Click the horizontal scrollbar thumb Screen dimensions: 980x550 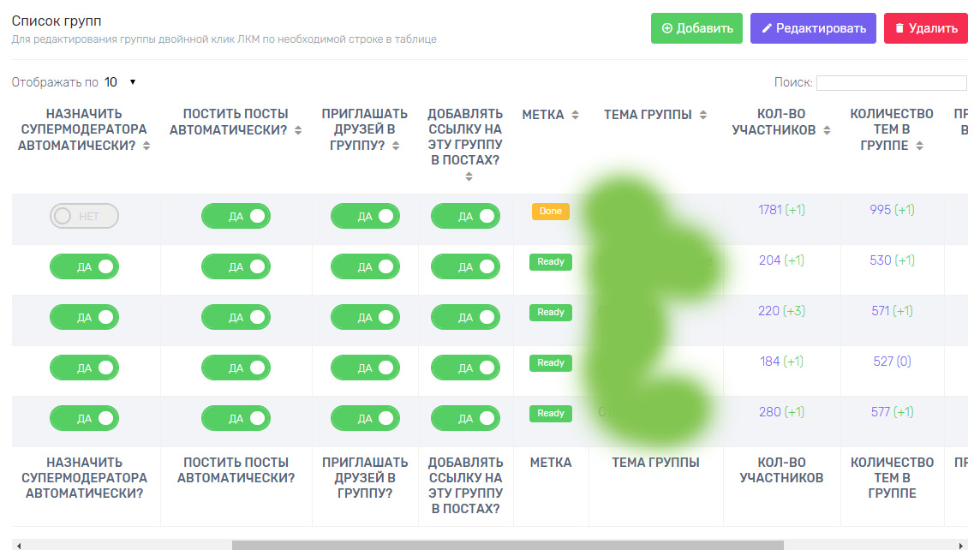coord(507,544)
